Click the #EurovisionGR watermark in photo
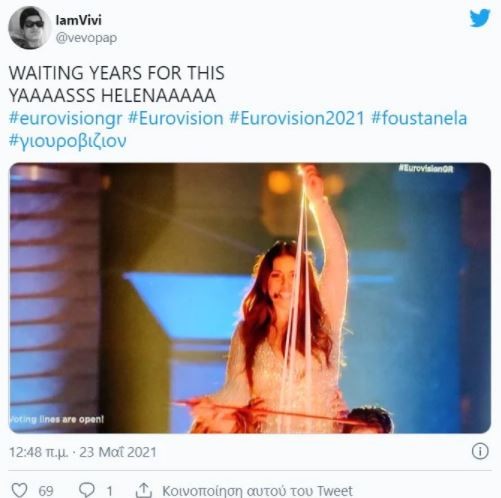 [x=426, y=169]
